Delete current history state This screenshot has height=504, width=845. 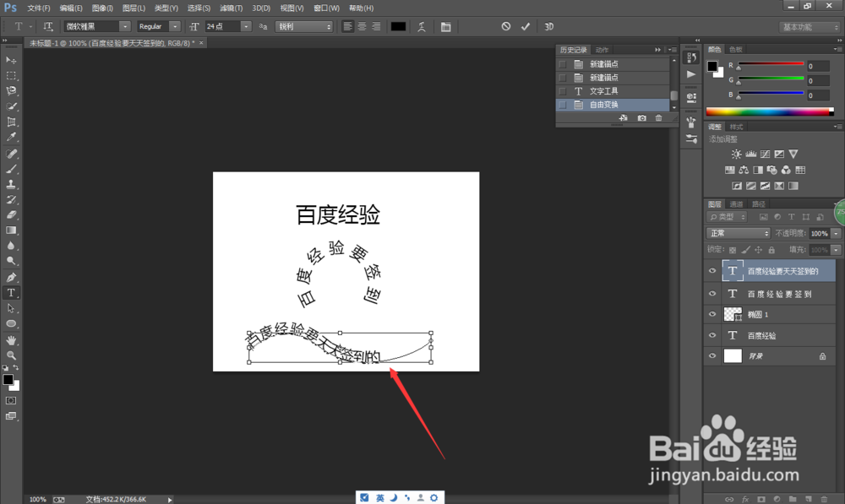(x=658, y=118)
